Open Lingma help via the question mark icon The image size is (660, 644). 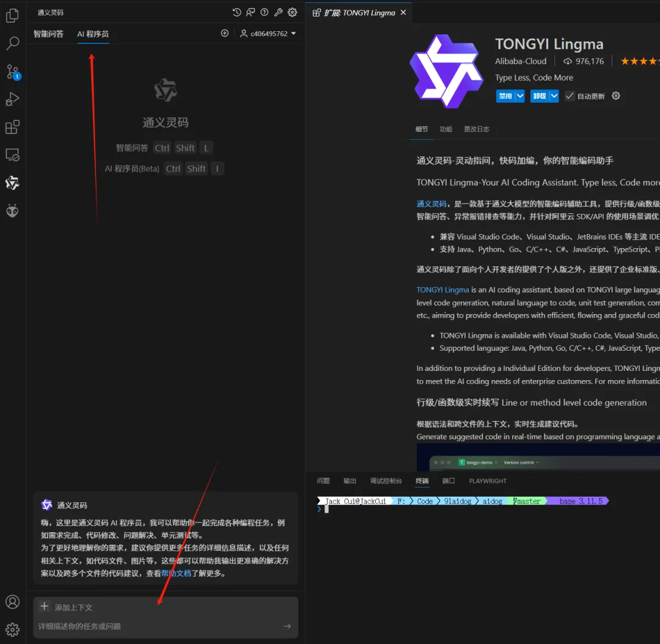[x=264, y=12]
